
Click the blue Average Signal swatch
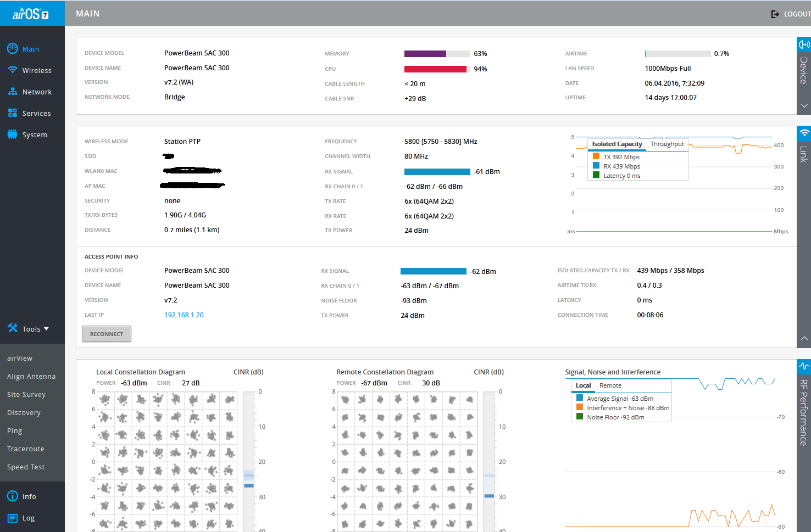(580, 398)
